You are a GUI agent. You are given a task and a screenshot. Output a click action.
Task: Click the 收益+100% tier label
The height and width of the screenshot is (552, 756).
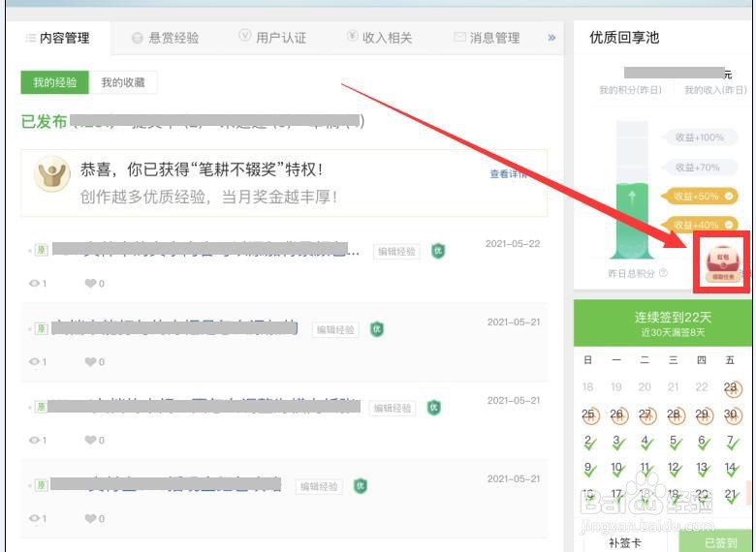tap(700, 138)
